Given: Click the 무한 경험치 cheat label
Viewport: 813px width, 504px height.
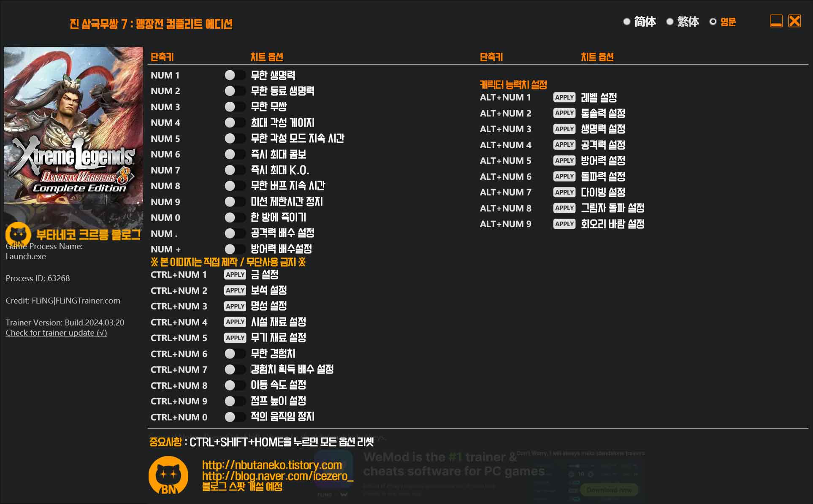Looking at the screenshot, I should pos(273,354).
